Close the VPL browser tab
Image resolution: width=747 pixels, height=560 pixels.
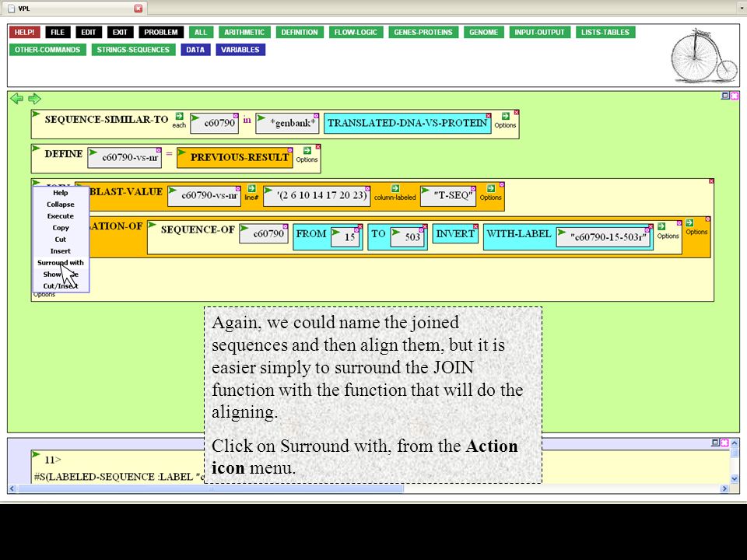(x=139, y=8)
